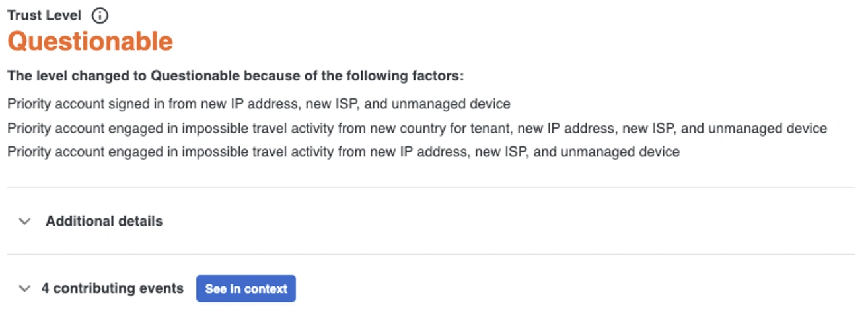Click 'Questionable' inside the bold explanation sentence

[x=195, y=76]
